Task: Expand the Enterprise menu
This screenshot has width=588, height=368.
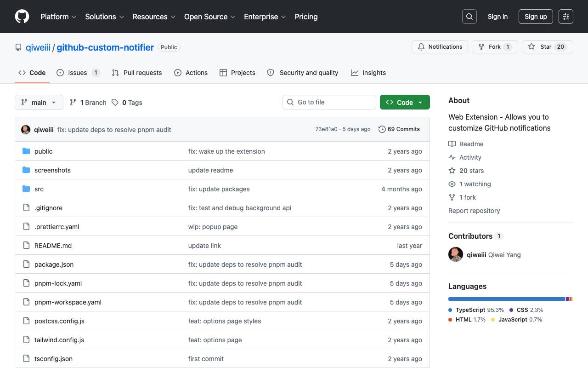Action: click(x=265, y=17)
